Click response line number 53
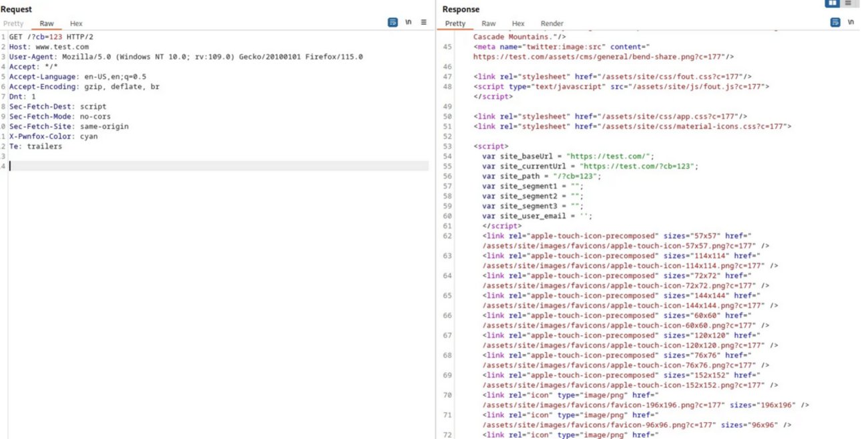 pos(447,146)
